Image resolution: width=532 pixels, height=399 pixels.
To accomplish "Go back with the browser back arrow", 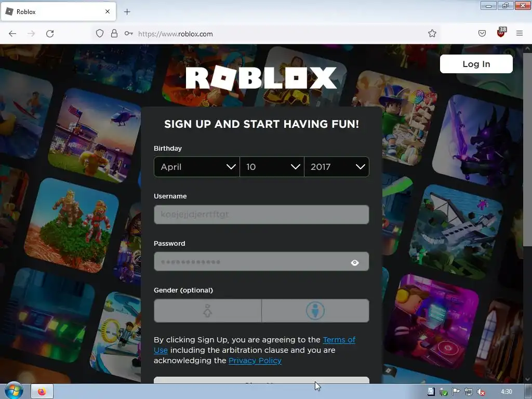I will [12, 34].
